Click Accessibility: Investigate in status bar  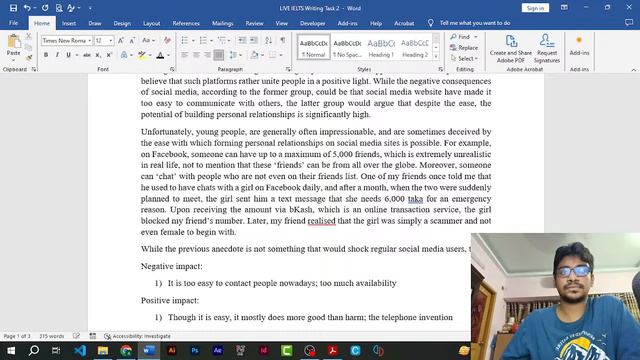(137, 336)
